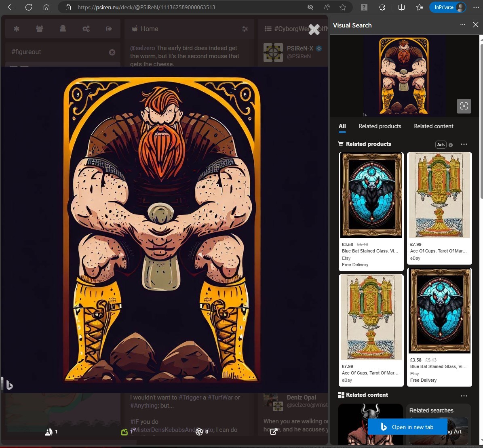
Task: Click the sign out arrow icon
Action: [x=109, y=29]
